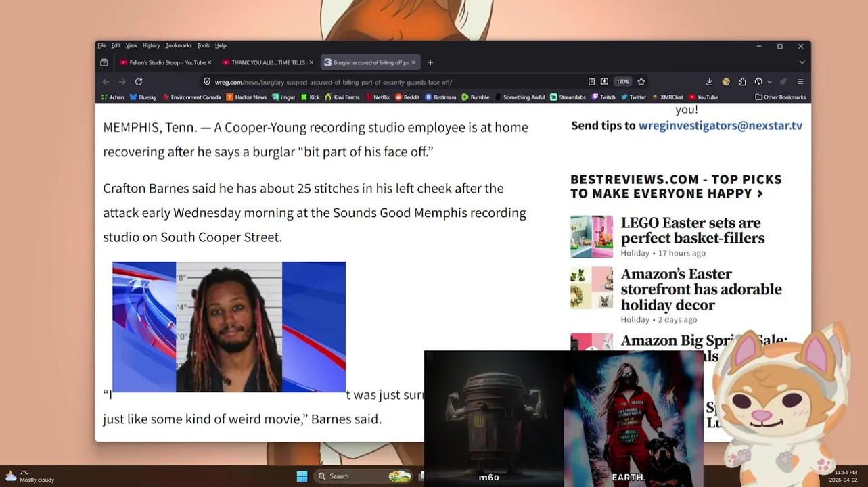Open the Environment Canada bookmark
This screenshot has height=487, width=868.
pos(191,97)
